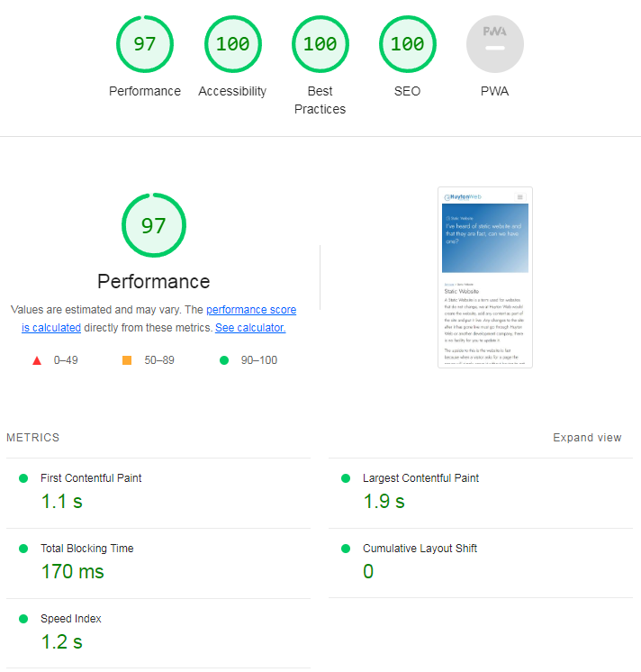The width and height of the screenshot is (641, 672).
Task: Jump to the Performance score gauge 97
Action: pyautogui.click(x=145, y=44)
